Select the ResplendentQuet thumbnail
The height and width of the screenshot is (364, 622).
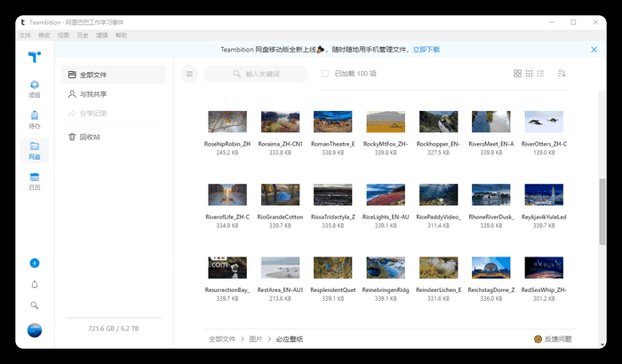pyautogui.click(x=333, y=267)
